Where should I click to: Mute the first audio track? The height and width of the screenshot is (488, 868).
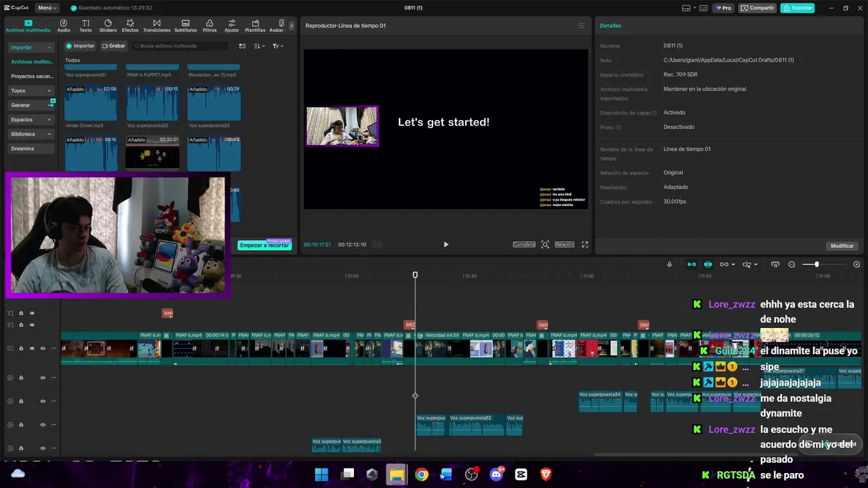(x=43, y=378)
